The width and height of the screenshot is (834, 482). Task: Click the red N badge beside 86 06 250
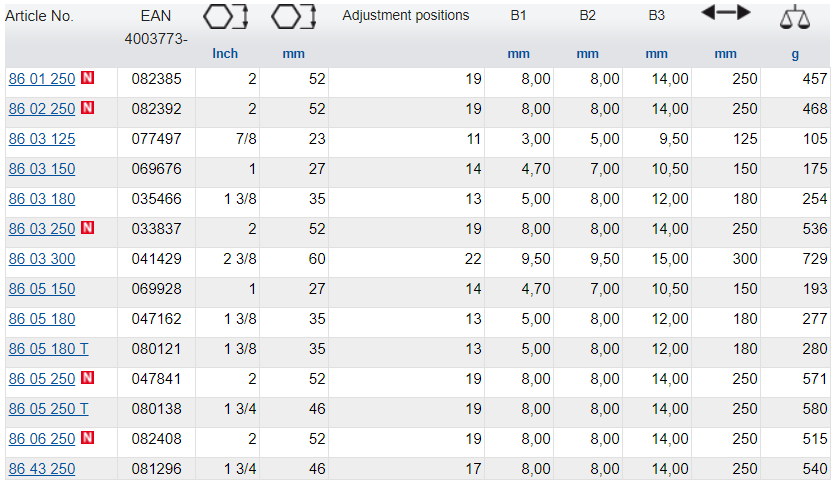(87, 439)
